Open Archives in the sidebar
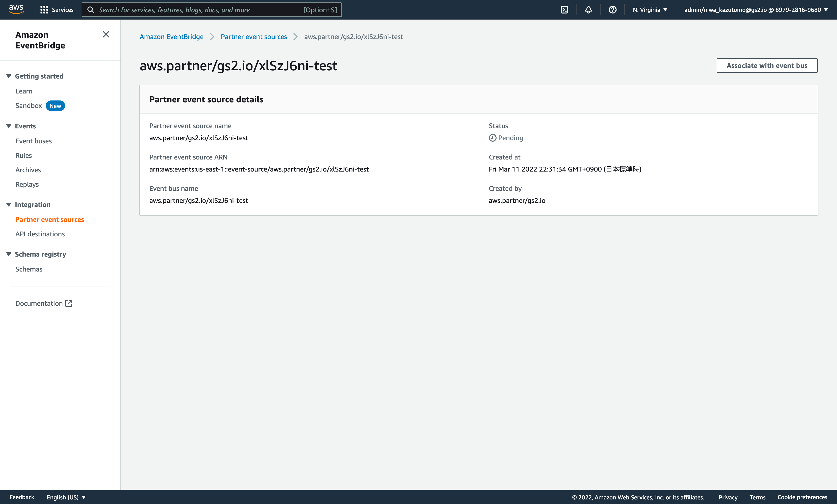Image resolution: width=837 pixels, height=504 pixels. pyautogui.click(x=28, y=170)
